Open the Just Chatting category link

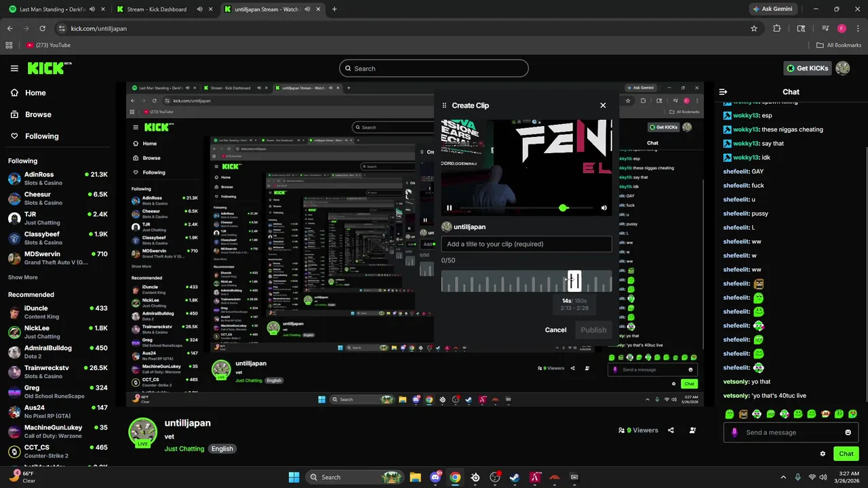point(184,449)
